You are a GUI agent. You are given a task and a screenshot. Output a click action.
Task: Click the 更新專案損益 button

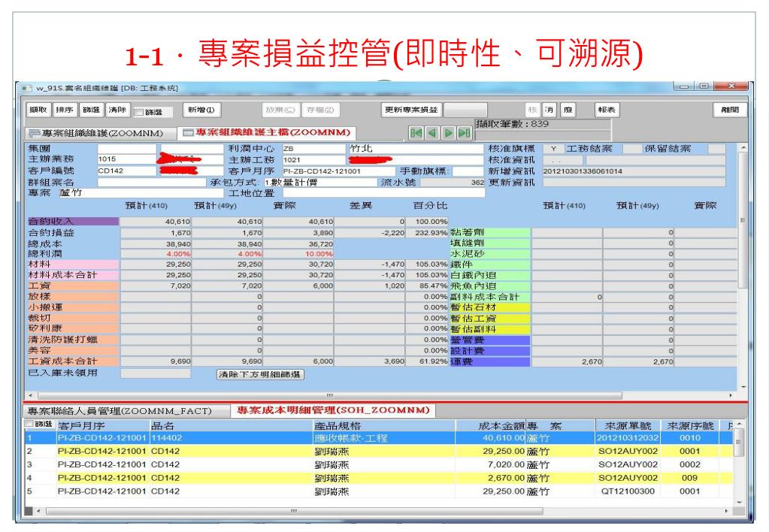point(411,110)
